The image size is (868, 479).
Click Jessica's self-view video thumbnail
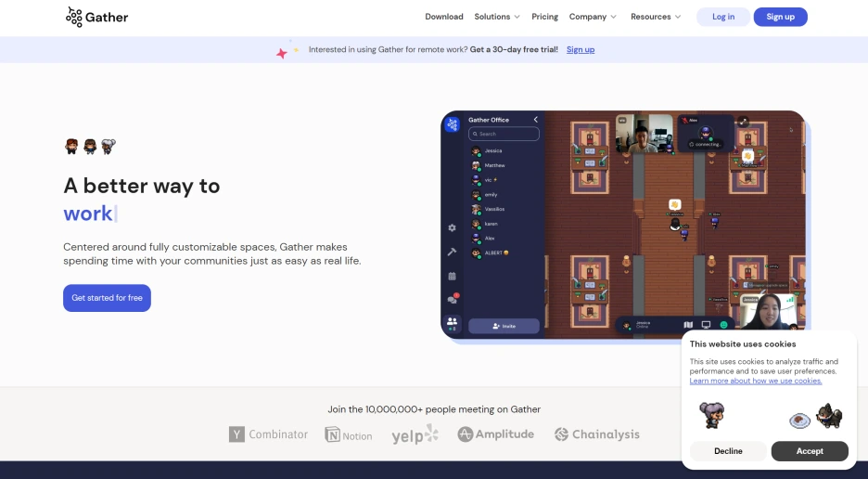click(x=769, y=312)
